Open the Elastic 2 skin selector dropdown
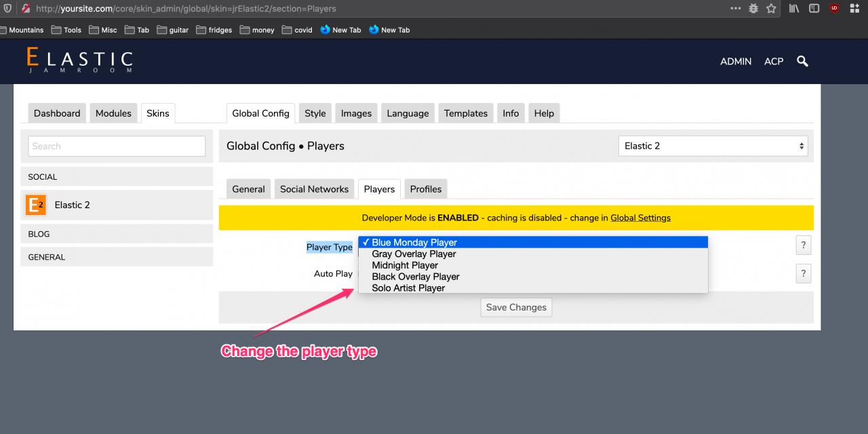This screenshot has height=434, width=868. pyautogui.click(x=713, y=146)
